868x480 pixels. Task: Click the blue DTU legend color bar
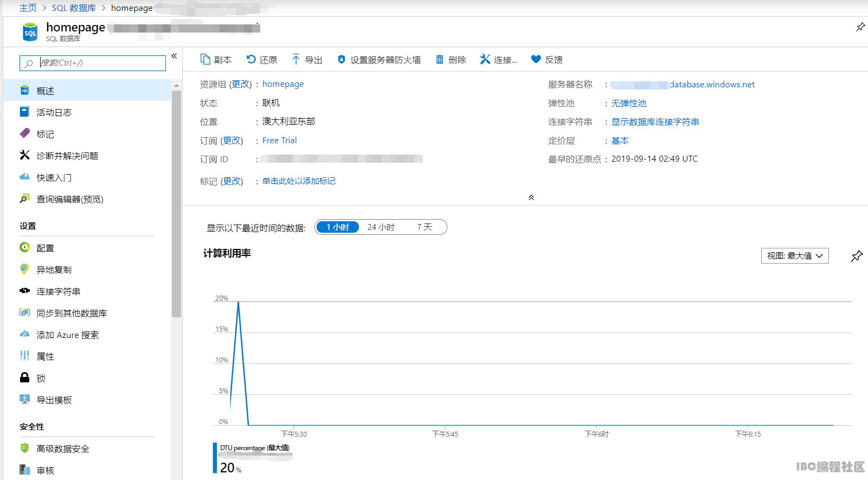215,458
